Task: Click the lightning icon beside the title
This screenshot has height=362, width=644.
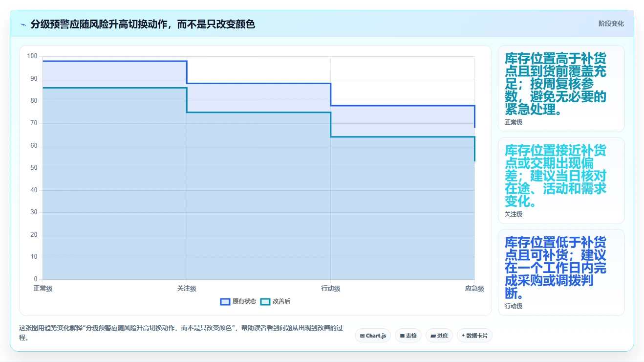Action: pos(23,24)
